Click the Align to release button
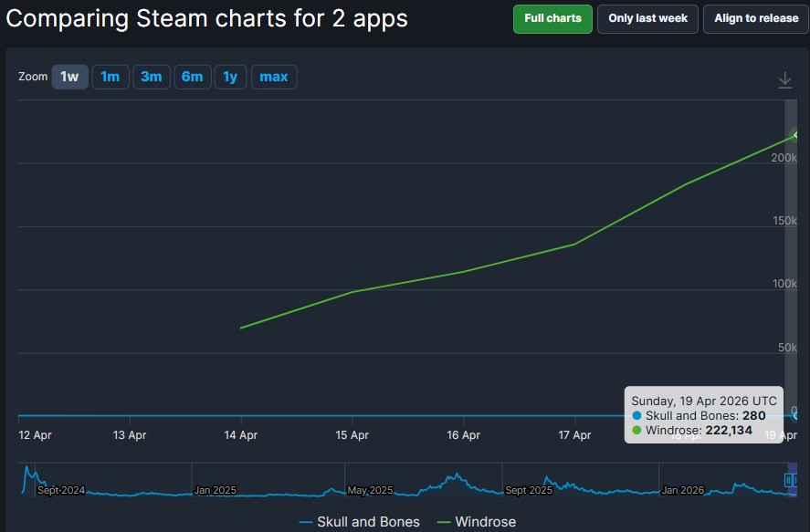Viewport: 810px width, 532px height. click(755, 18)
